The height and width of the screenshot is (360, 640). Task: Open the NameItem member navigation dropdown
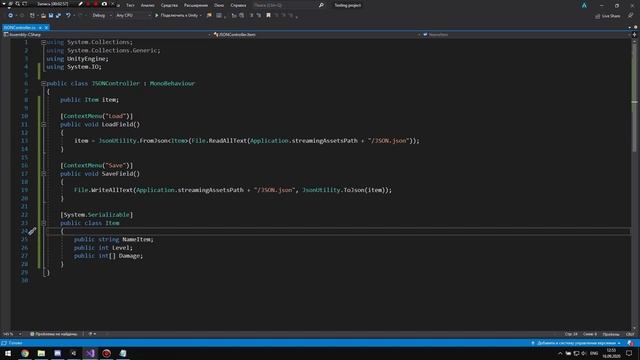[526, 35]
